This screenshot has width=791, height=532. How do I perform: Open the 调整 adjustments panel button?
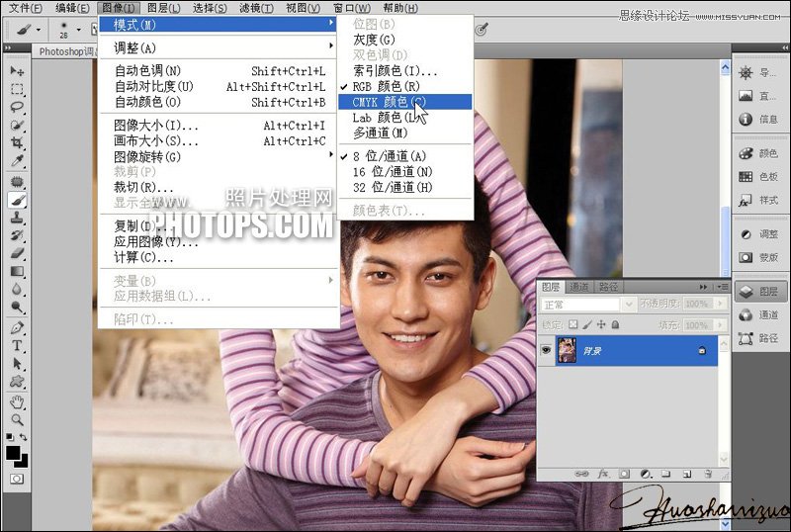(x=758, y=234)
